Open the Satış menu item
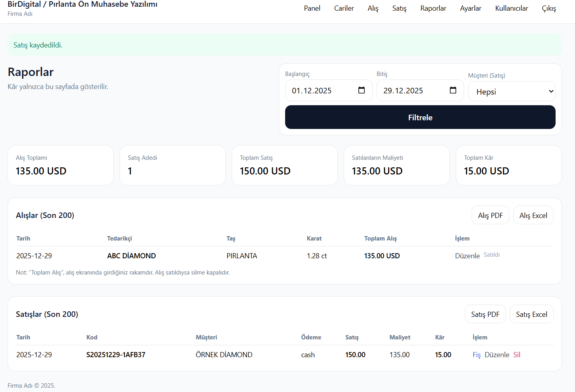Viewport: 575px width, 392px height. (399, 8)
